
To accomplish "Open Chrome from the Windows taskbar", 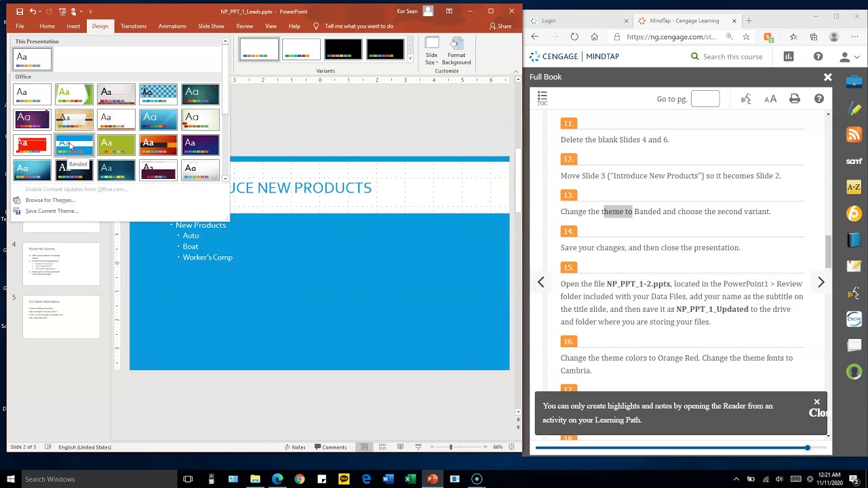I will coord(299,479).
